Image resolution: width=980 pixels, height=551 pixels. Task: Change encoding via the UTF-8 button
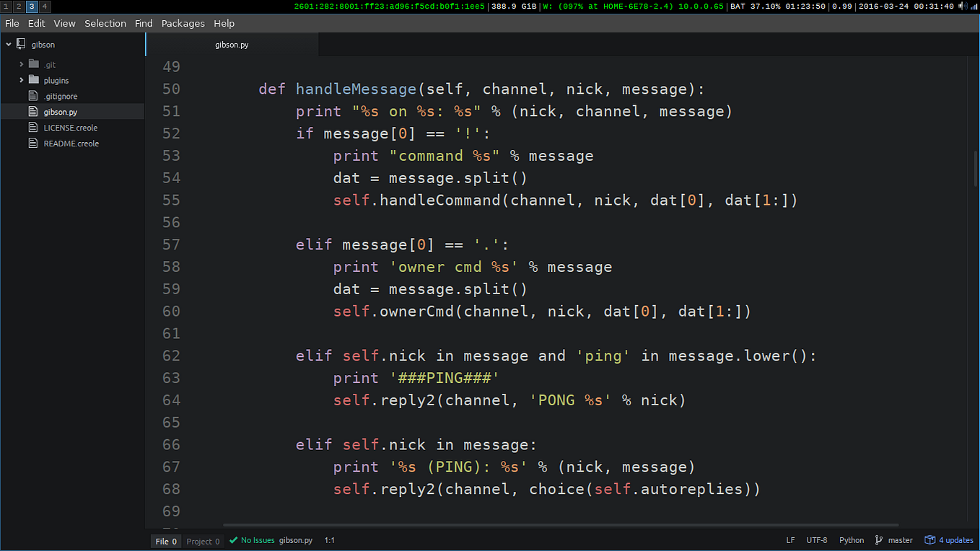(816, 539)
